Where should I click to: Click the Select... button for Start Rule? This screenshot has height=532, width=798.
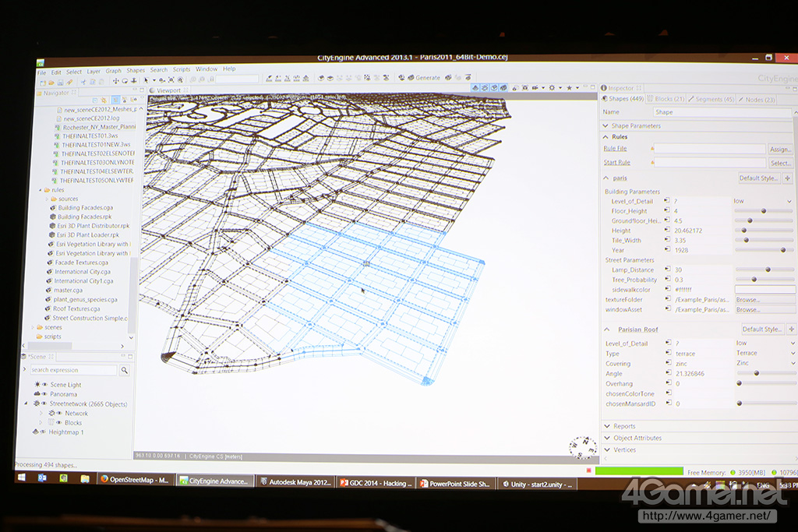pos(780,163)
